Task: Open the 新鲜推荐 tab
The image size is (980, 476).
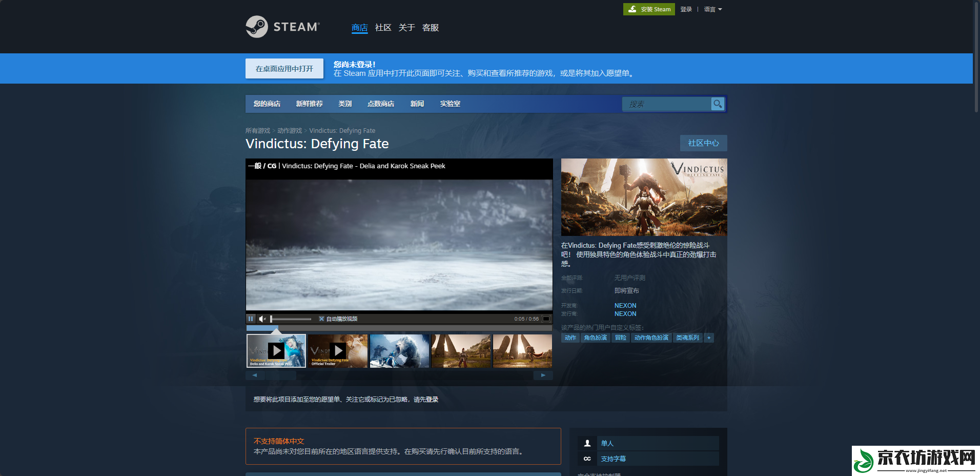Action: (x=310, y=104)
